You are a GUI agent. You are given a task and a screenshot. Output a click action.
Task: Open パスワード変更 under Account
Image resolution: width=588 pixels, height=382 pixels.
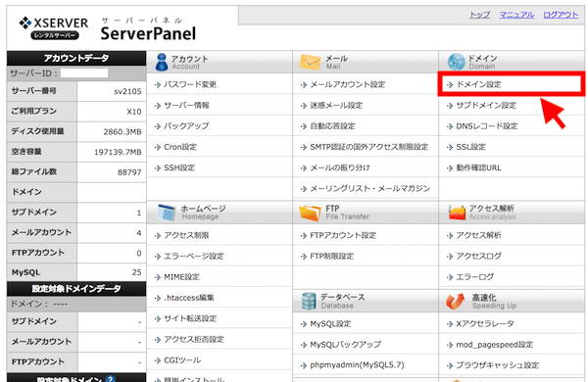point(190,84)
